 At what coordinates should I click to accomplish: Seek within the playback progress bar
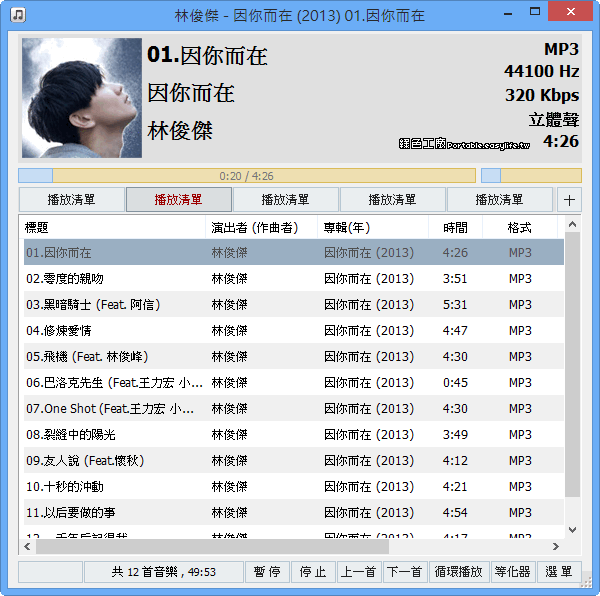tap(246, 175)
